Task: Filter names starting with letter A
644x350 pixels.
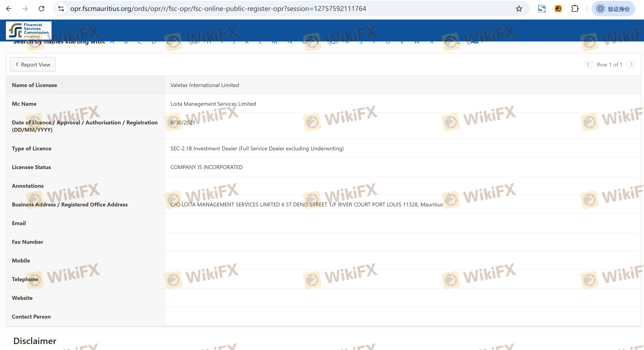Action: [112, 42]
